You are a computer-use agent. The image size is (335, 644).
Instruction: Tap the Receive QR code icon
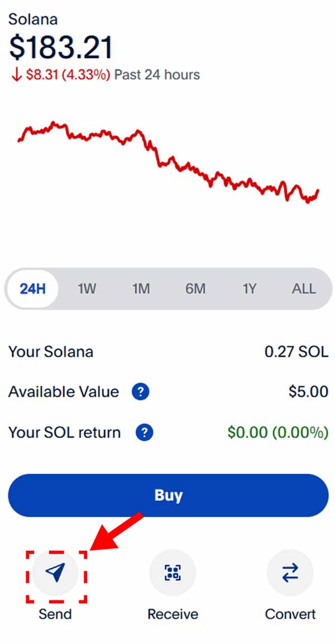(x=173, y=572)
